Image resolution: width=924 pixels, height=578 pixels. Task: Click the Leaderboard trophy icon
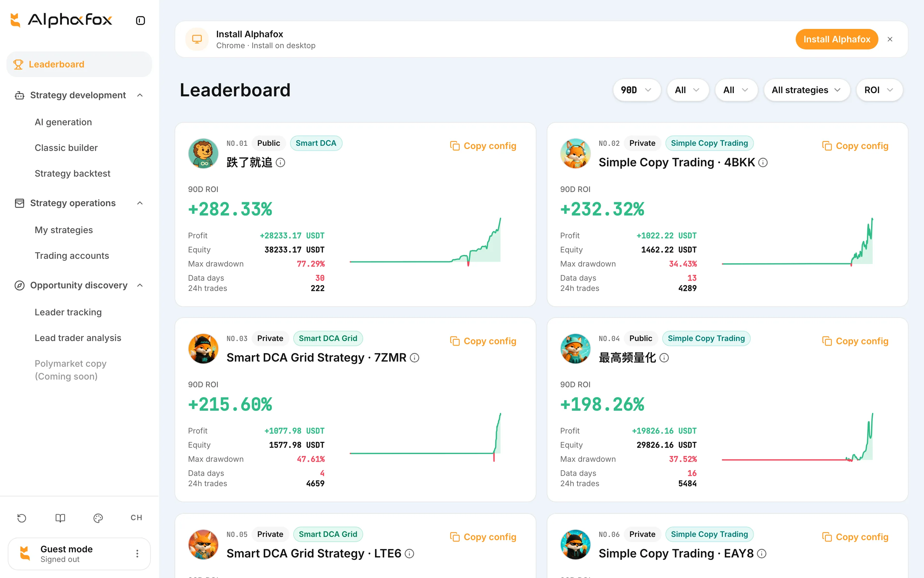18,64
